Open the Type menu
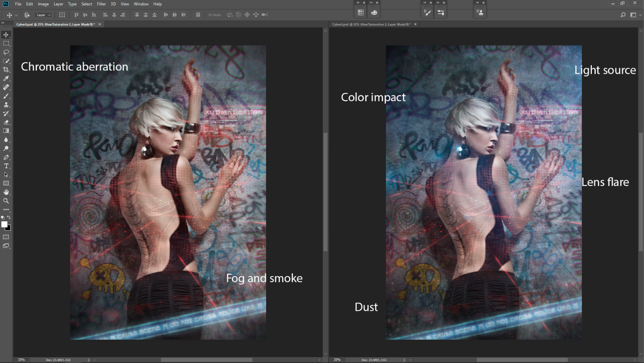 tap(72, 4)
